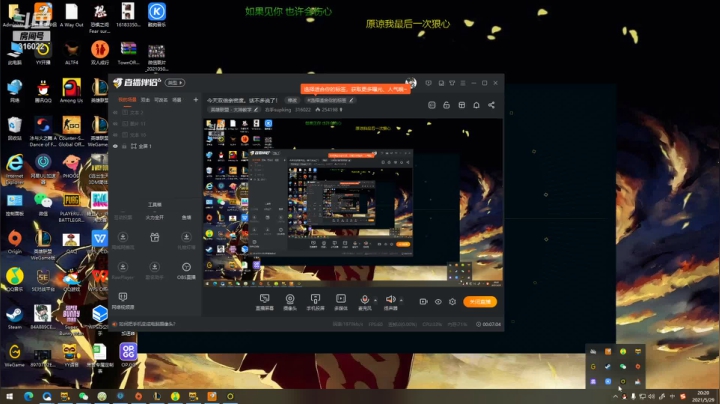Show the hidden source numbered 11
This screenshot has width=720, height=404.
[x=115, y=123]
